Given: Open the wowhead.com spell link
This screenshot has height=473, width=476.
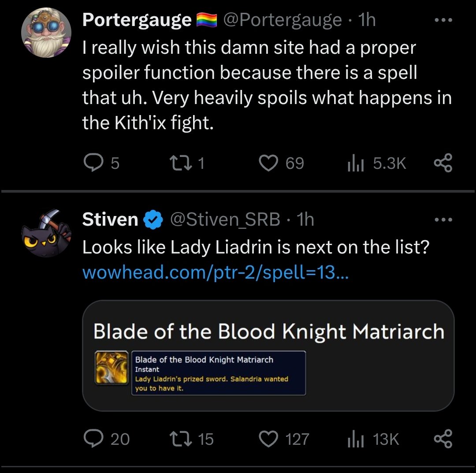Looking at the screenshot, I should click(216, 272).
